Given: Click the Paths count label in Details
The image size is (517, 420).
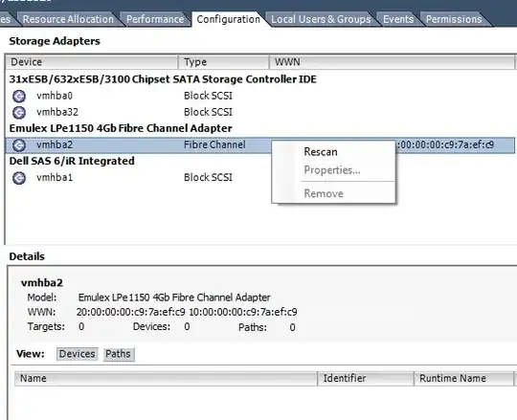Looking at the screenshot, I should pyautogui.click(x=253, y=327).
